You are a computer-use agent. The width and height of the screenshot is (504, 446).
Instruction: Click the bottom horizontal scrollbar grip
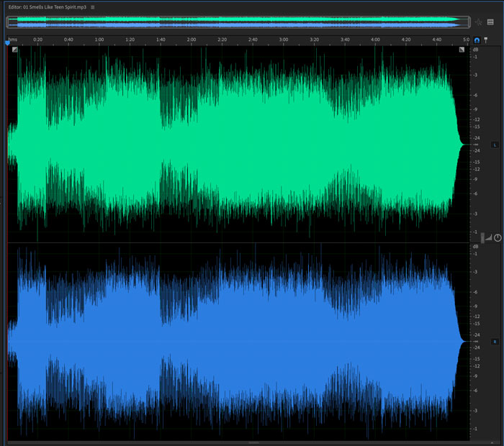click(253, 443)
